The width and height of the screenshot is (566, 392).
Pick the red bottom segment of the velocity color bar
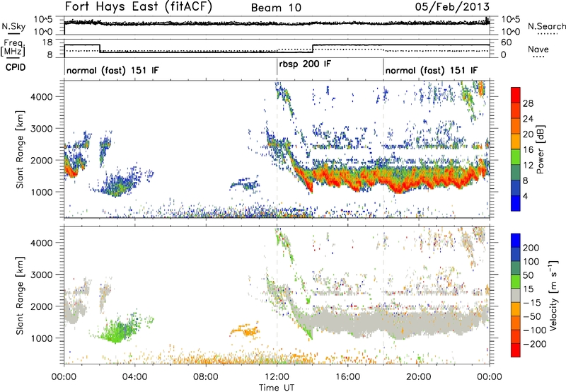516,350
